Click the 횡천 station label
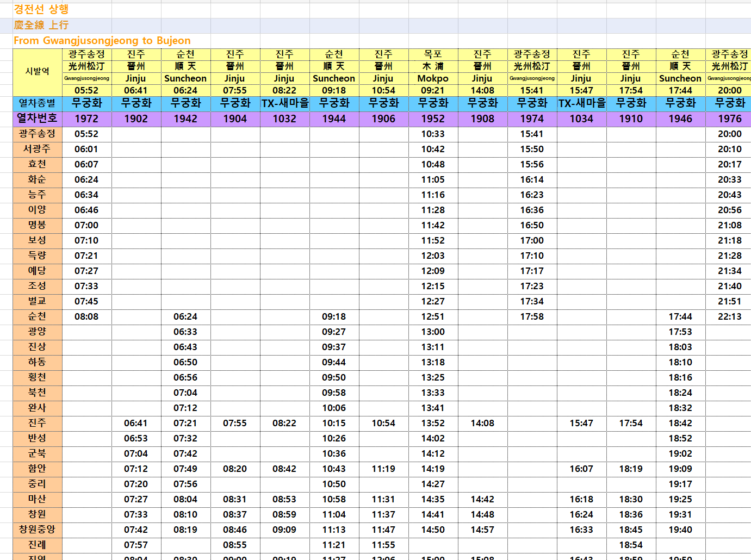Screen dimensions: 751x560 (x=38, y=377)
